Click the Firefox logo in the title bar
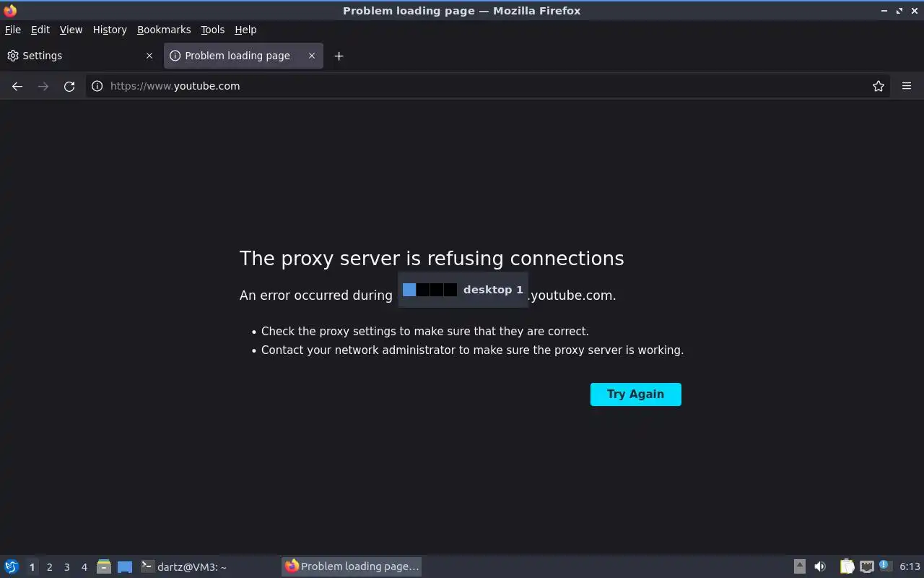 (10, 11)
